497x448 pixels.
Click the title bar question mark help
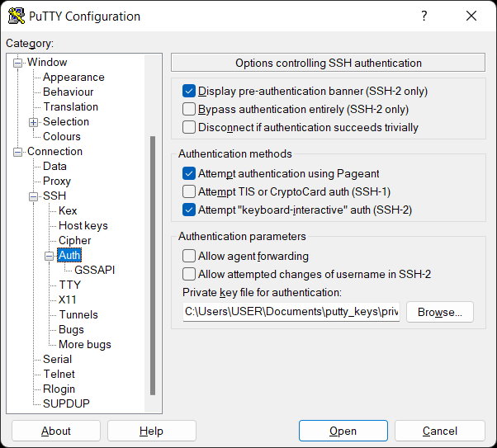pyautogui.click(x=424, y=17)
